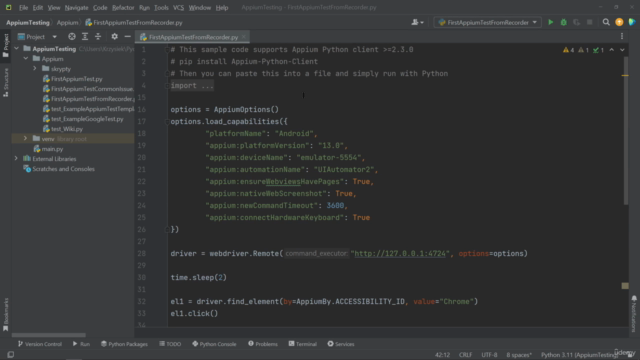
Task: Click Project panel horizontal scrollbar
Action: pyautogui.click(x=49, y=335)
